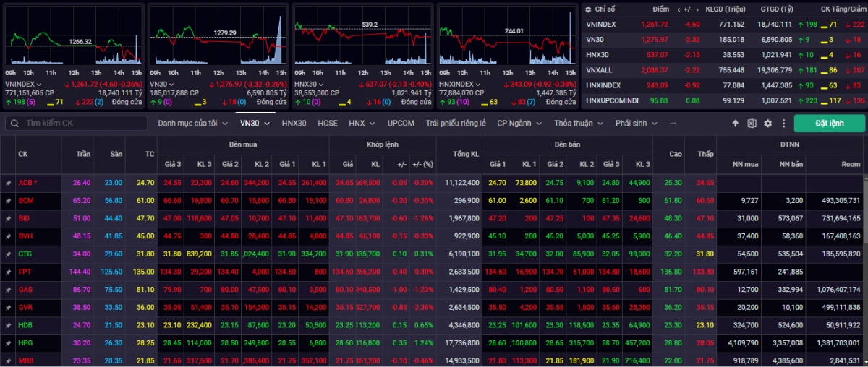Pin the MBB row
The height and width of the screenshot is (367, 868).
click(x=8, y=360)
